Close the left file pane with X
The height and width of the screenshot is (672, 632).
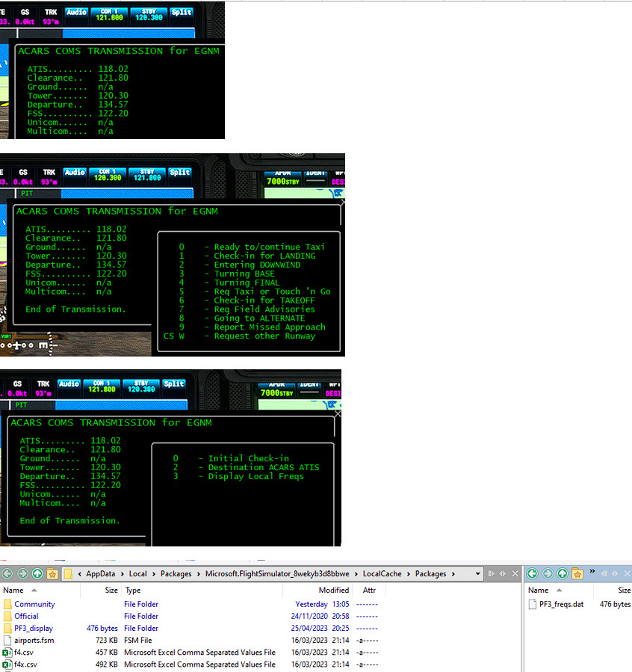[515, 573]
